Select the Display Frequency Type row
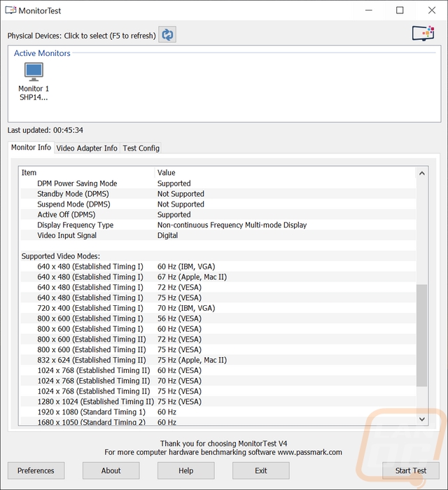 218,225
